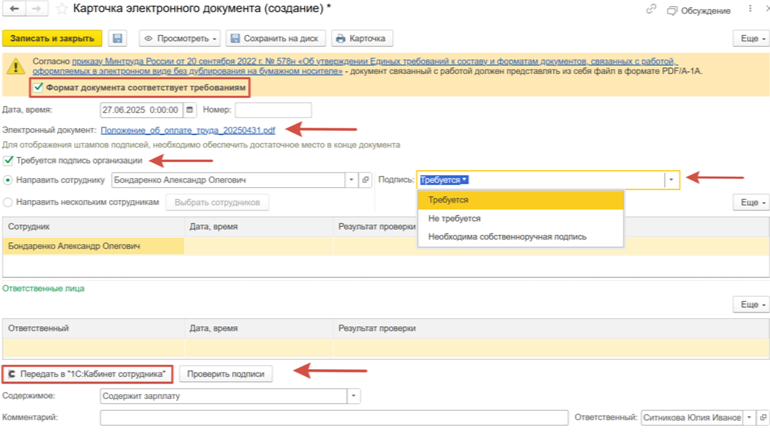Screen dimensions: 770x441
Task: Toggle the Формат документа соответствует требованиям checkbox
Action: pyautogui.click(x=39, y=88)
